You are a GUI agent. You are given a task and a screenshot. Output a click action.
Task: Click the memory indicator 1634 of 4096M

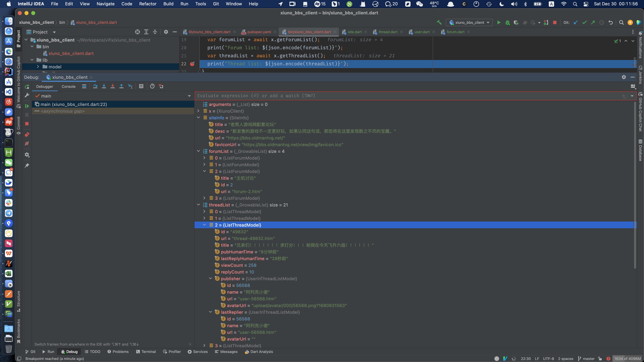click(x=628, y=358)
